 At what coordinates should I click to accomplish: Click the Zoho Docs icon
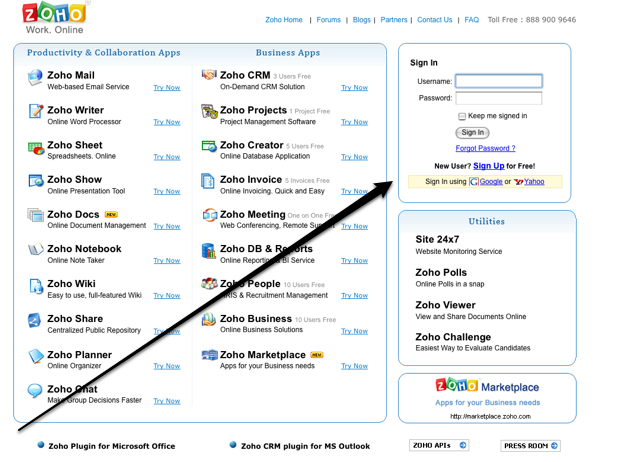[x=35, y=215]
